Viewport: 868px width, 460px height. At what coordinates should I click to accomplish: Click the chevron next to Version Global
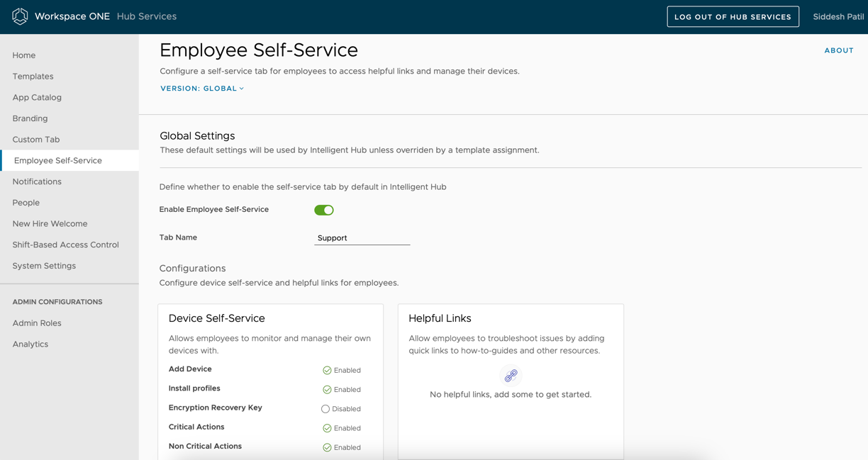tap(242, 89)
